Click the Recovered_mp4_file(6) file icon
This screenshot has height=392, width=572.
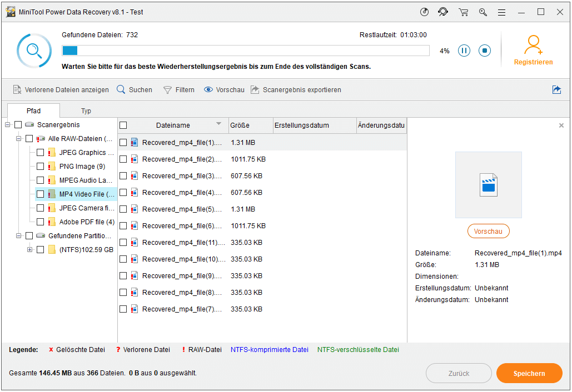click(x=135, y=225)
